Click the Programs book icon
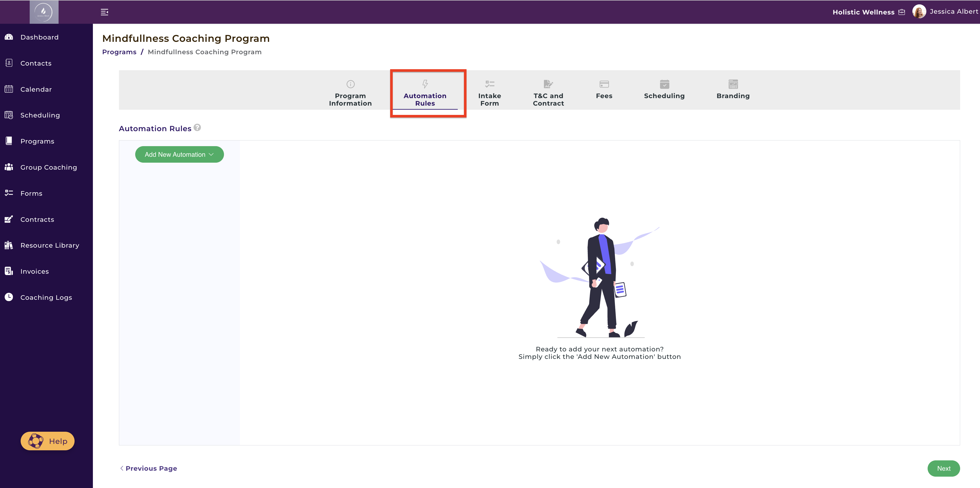 9,141
